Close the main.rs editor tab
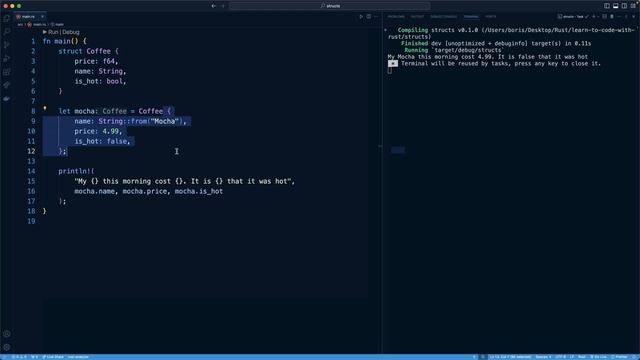 click(42, 17)
